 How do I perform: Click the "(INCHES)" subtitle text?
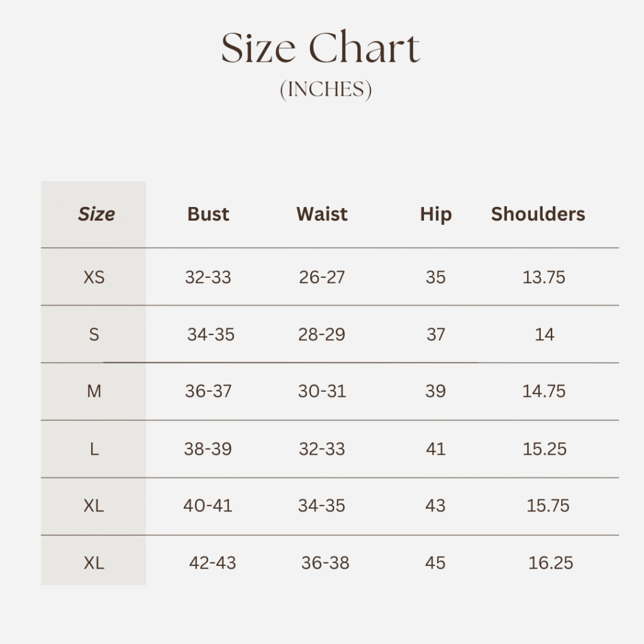pyautogui.click(x=326, y=90)
